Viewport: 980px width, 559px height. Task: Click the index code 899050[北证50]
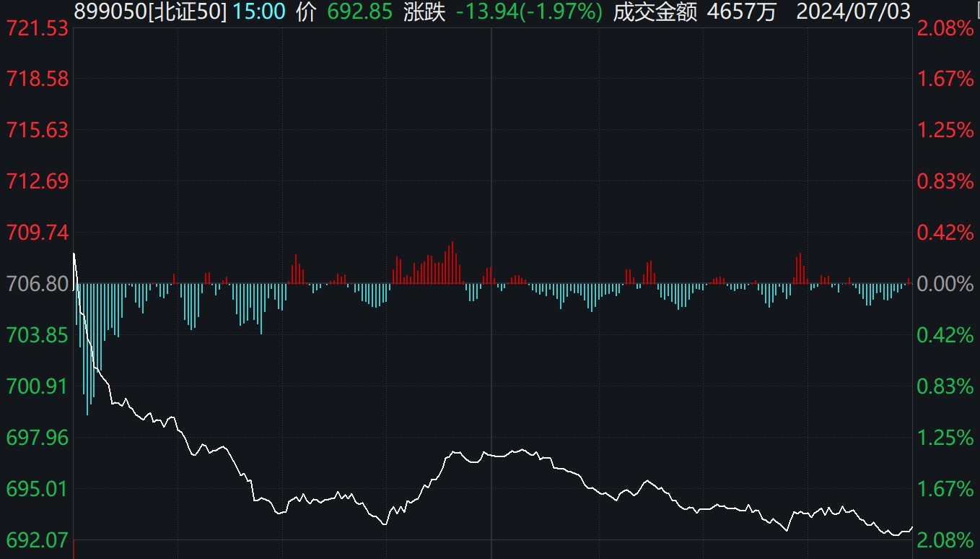(149, 11)
